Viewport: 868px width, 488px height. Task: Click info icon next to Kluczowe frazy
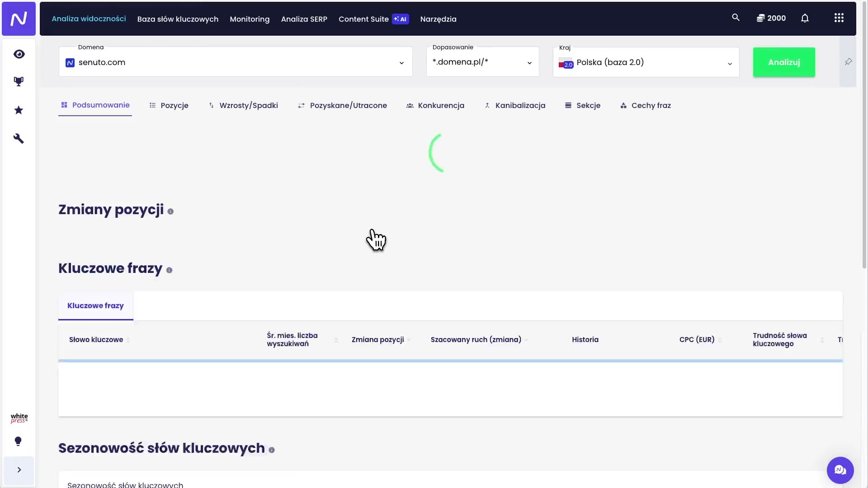click(x=169, y=270)
